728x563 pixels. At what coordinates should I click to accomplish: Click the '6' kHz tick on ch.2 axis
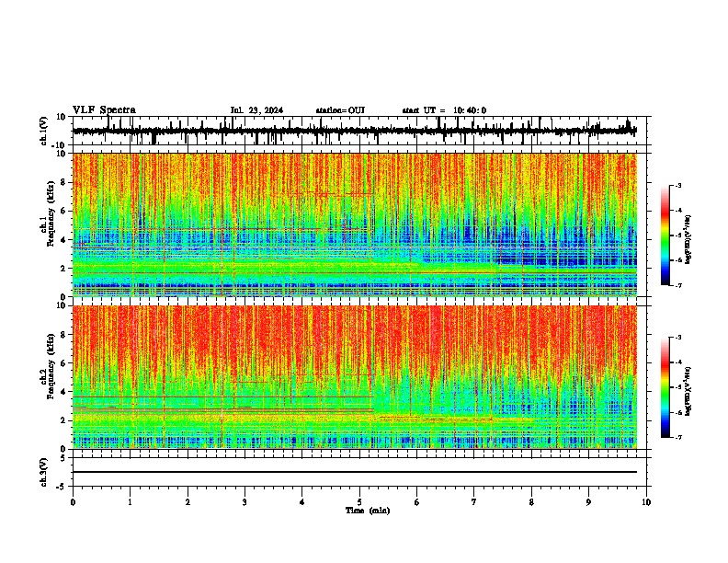tap(63, 363)
